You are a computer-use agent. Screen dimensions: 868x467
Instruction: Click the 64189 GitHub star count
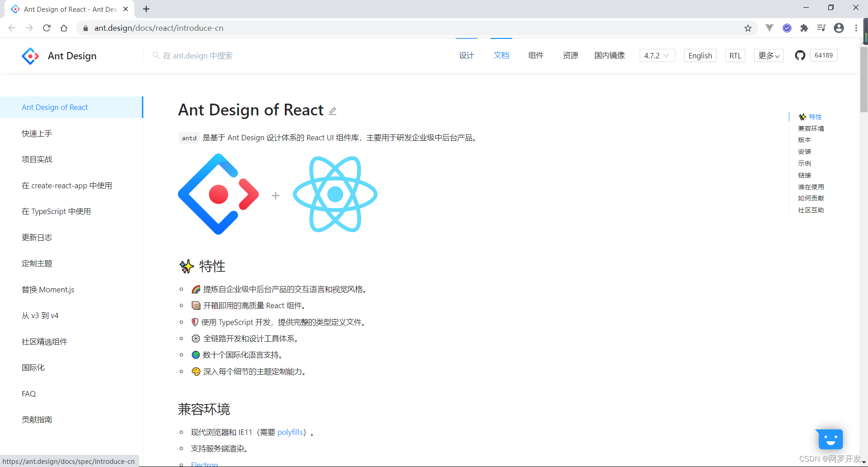[824, 55]
